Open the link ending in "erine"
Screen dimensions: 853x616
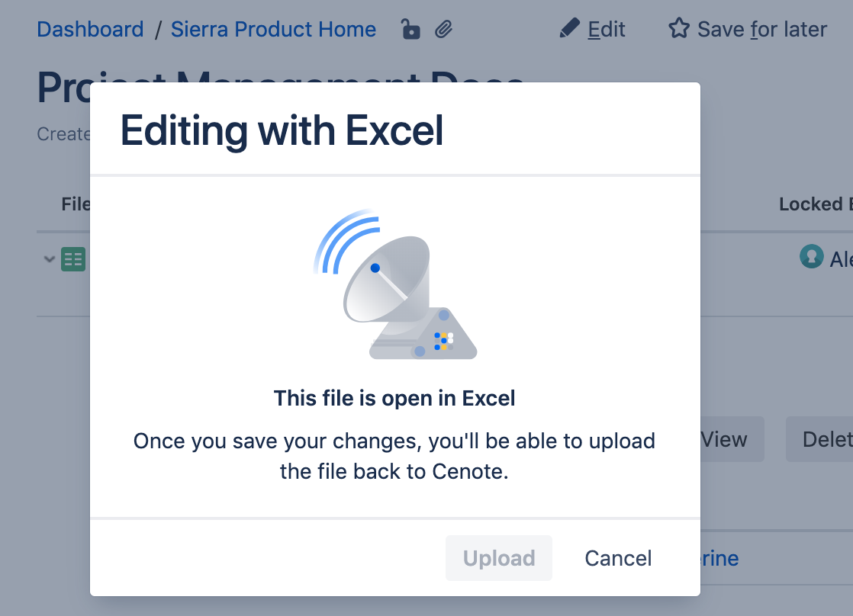[x=719, y=558]
